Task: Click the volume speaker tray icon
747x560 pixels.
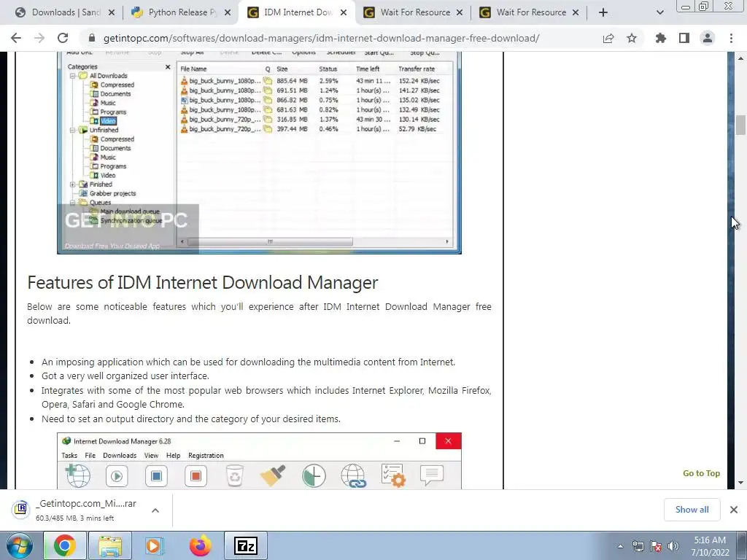Action: (673, 546)
